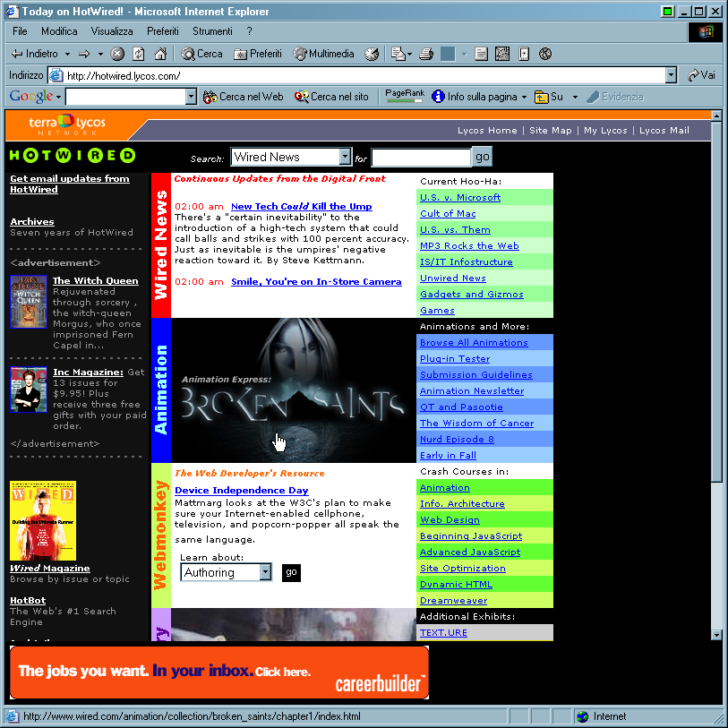The width and height of the screenshot is (728, 728).
Task: Click the Lycos Home link
Action: 487,131
